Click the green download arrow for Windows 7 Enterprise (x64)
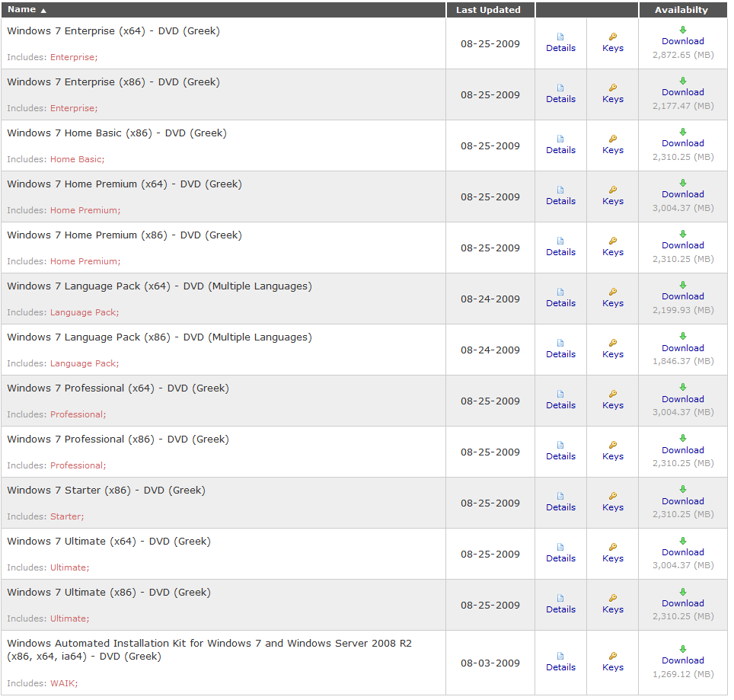This screenshot has height=700, width=734. pos(683,30)
